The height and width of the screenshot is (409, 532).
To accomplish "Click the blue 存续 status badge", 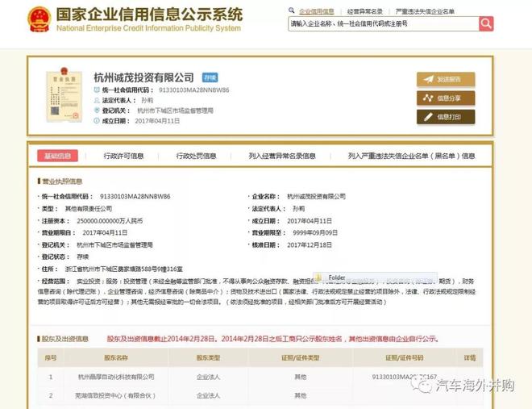I will 210,77.
